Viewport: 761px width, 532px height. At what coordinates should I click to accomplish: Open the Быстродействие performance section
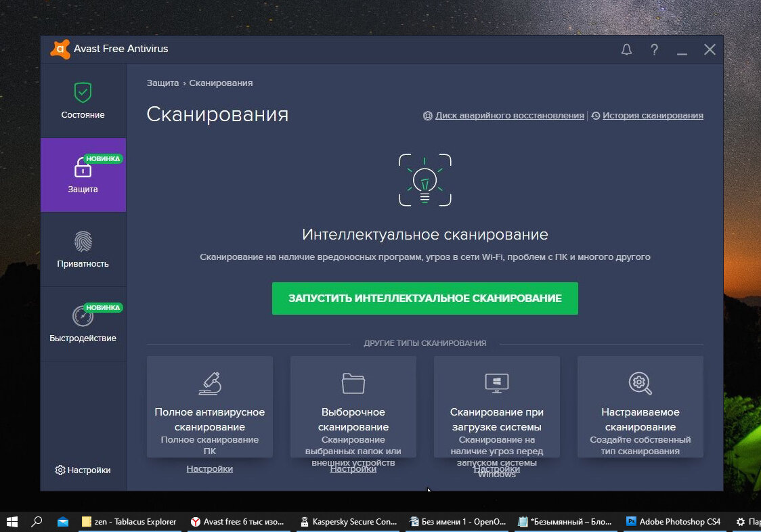coord(83,324)
